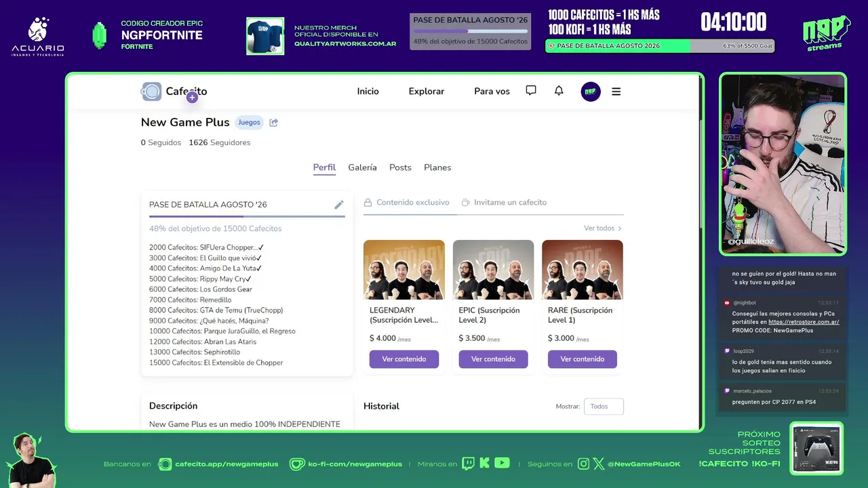Viewport: 868px width, 488px height.
Task: Click the 'New Game Plus' profile title
Action: tap(185, 123)
